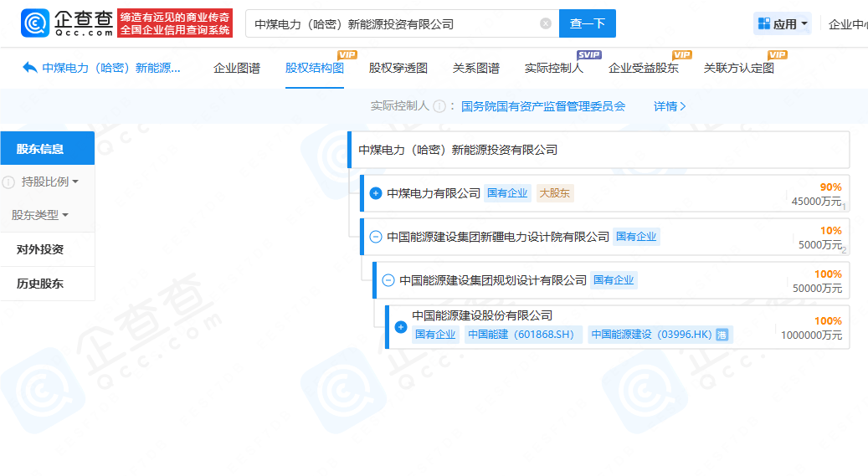Switch to the 股权穿透图 tab

(x=398, y=68)
